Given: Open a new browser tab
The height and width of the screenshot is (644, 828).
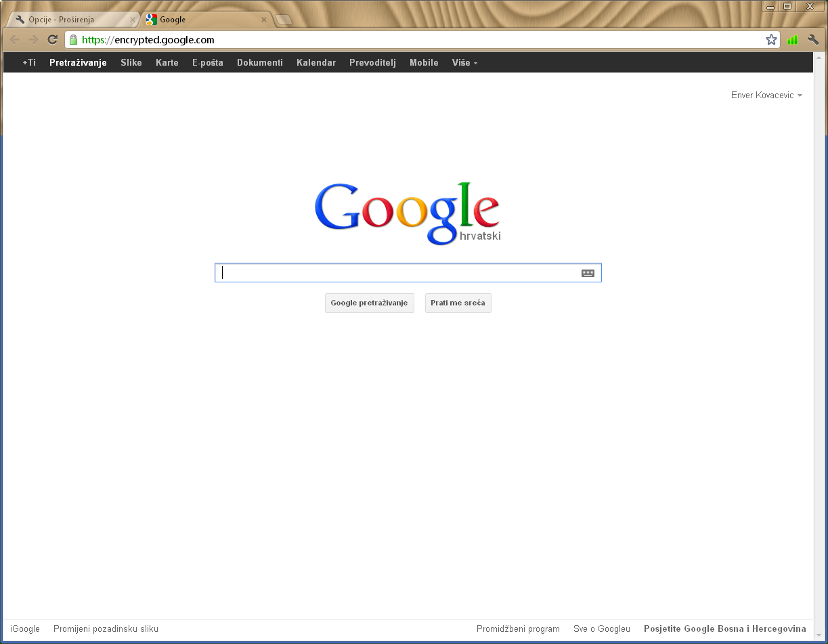Looking at the screenshot, I should click(283, 20).
